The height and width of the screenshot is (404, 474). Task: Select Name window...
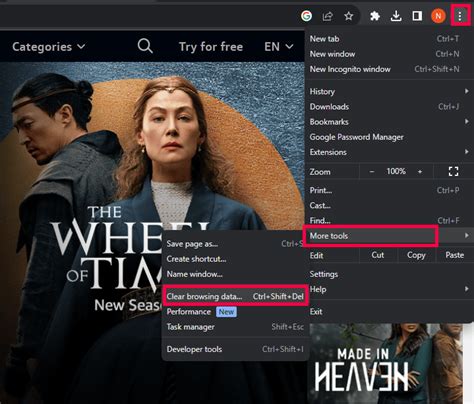tap(235, 274)
